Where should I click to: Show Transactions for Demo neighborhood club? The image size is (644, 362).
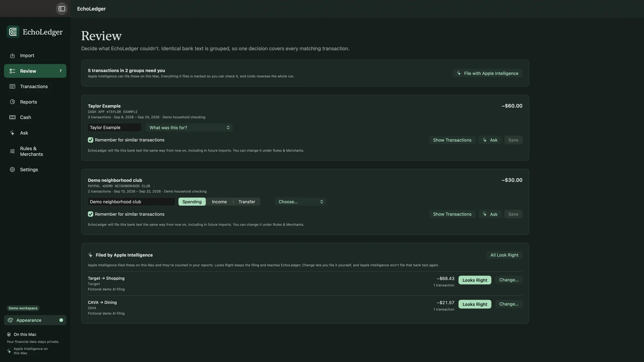click(452, 214)
